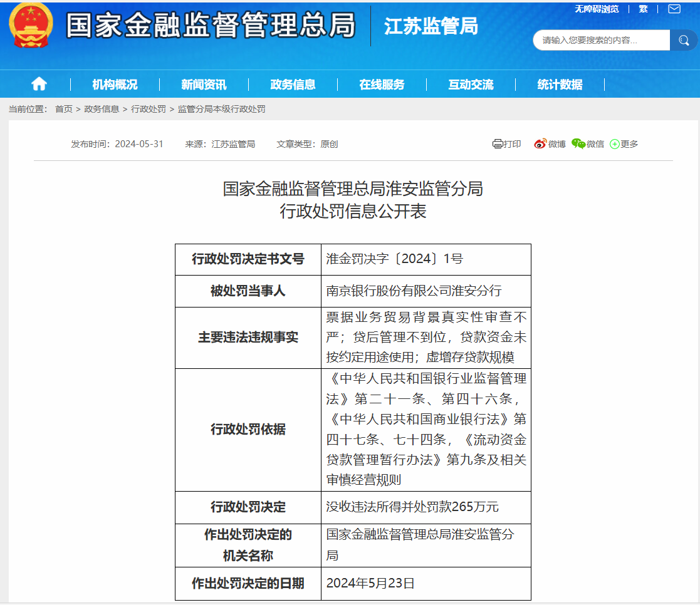This screenshot has width=700, height=605.
Task: Open 在线服务 menu
Action: 382,85
